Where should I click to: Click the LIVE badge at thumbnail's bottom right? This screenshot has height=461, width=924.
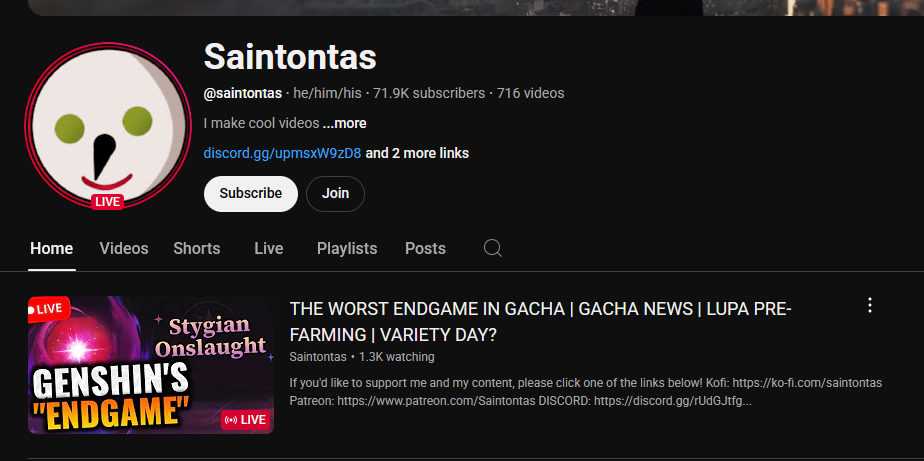[246, 420]
